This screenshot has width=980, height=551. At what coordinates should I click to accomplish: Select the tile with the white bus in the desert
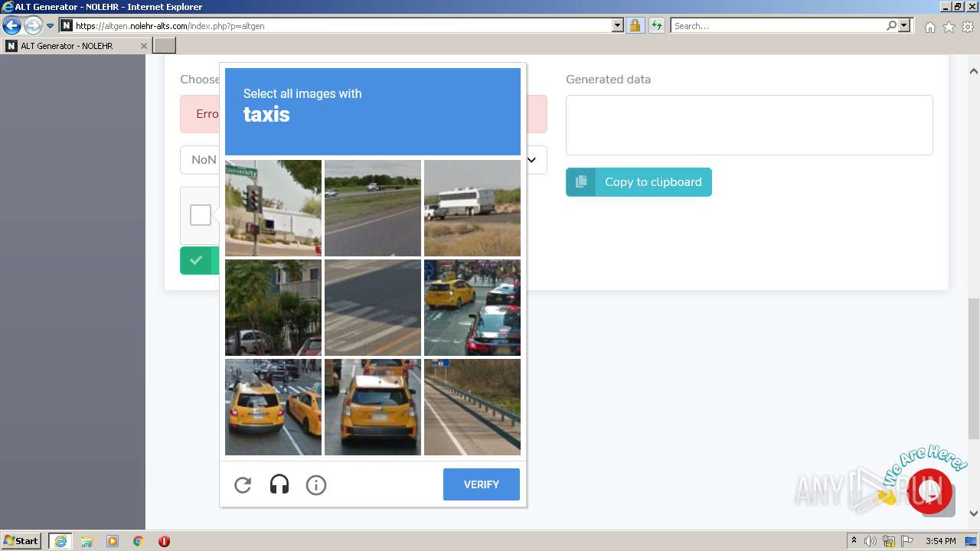pos(472,208)
